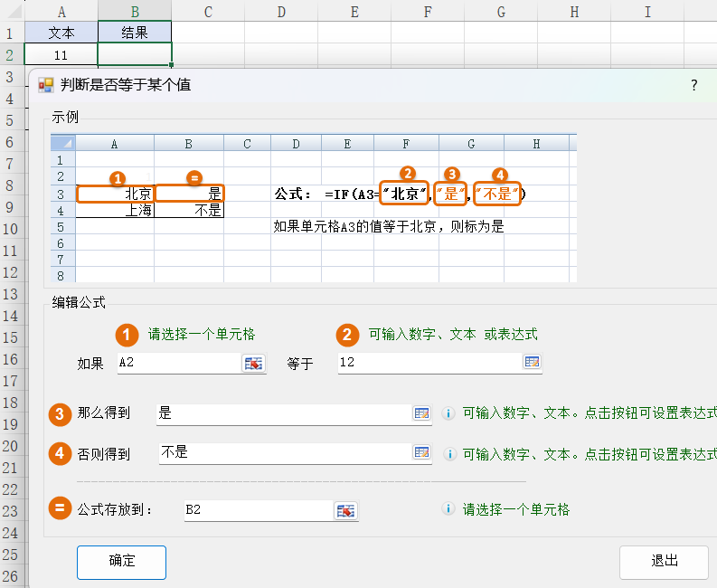Open expression setter icon for 否则得到 field
The height and width of the screenshot is (588, 717).
coord(421,452)
